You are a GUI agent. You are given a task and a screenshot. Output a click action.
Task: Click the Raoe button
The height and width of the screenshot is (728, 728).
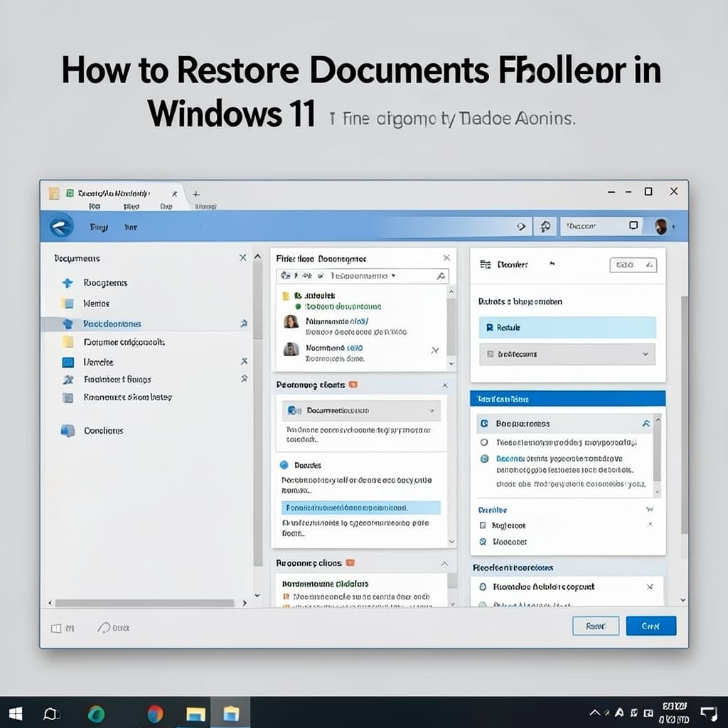point(596,626)
